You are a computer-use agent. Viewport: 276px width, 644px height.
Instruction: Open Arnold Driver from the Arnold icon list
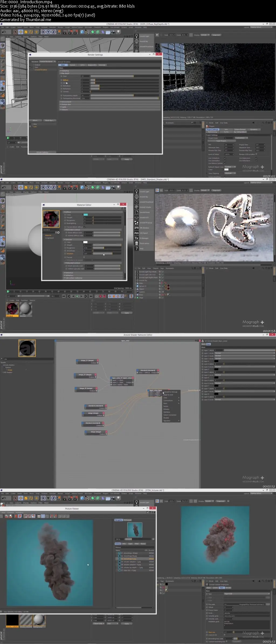[x=137, y=212]
